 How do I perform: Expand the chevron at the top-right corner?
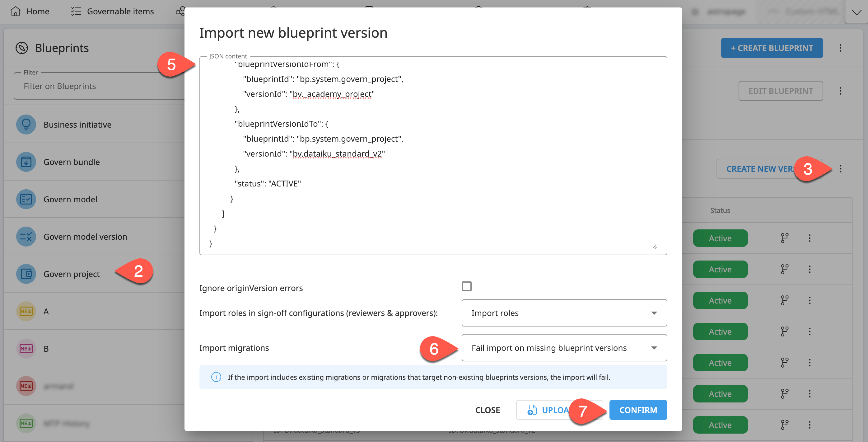click(x=857, y=12)
